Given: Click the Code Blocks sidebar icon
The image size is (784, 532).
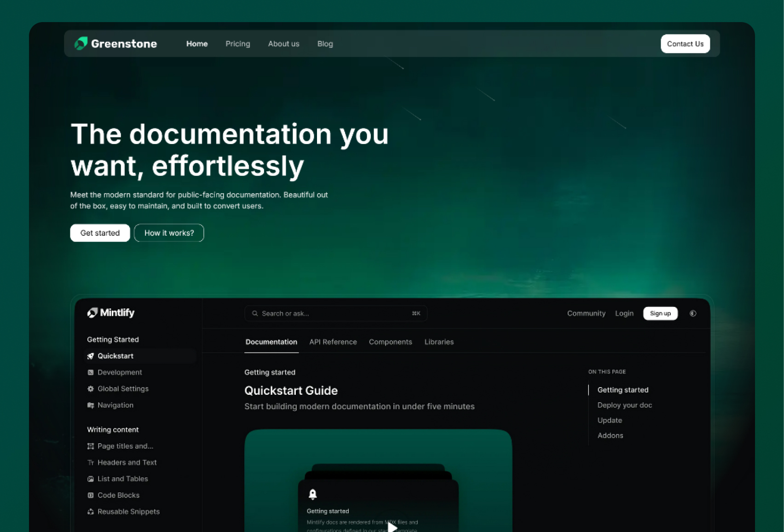Looking at the screenshot, I should pyautogui.click(x=91, y=495).
